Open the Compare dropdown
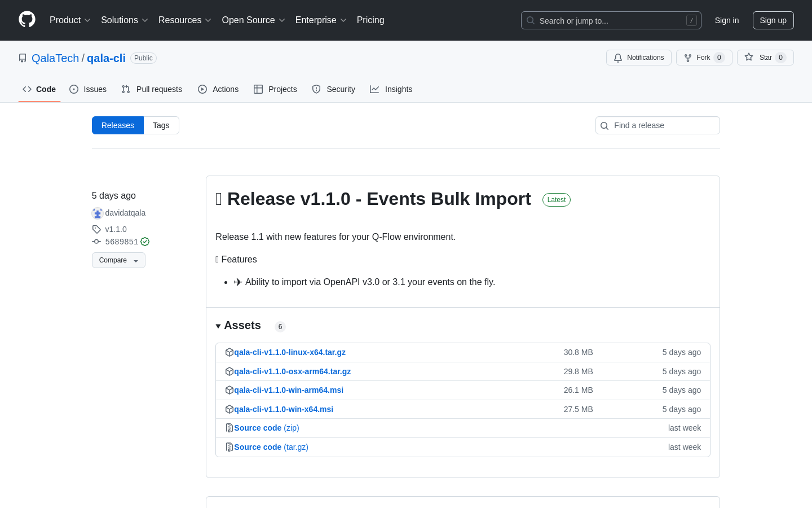This screenshot has width=812, height=508. click(118, 260)
